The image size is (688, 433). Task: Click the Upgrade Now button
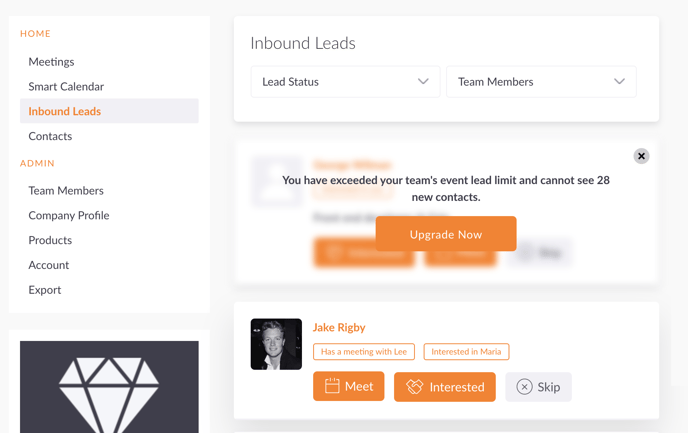coord(446,234)
